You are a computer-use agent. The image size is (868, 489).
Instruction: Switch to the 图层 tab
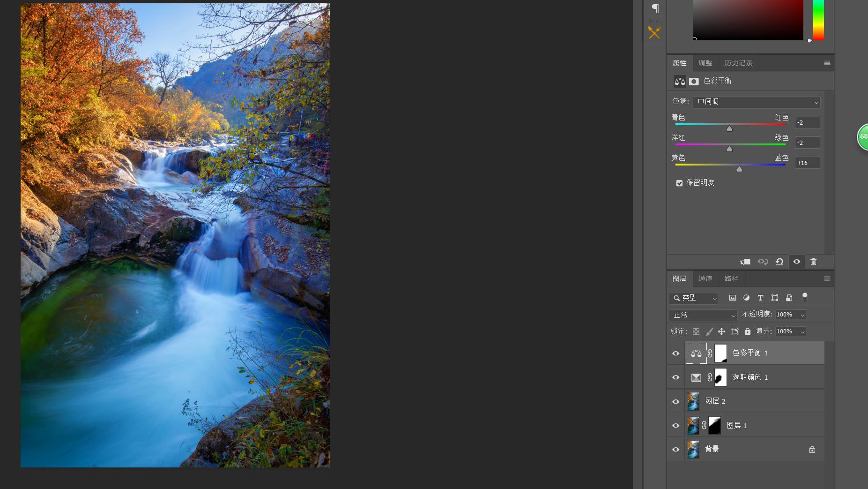coord(680,278)
